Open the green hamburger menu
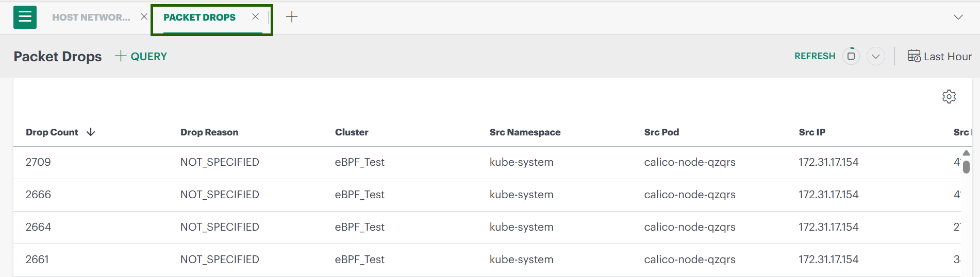The height and width of the screenshot is (277, 980). [25, 17]
